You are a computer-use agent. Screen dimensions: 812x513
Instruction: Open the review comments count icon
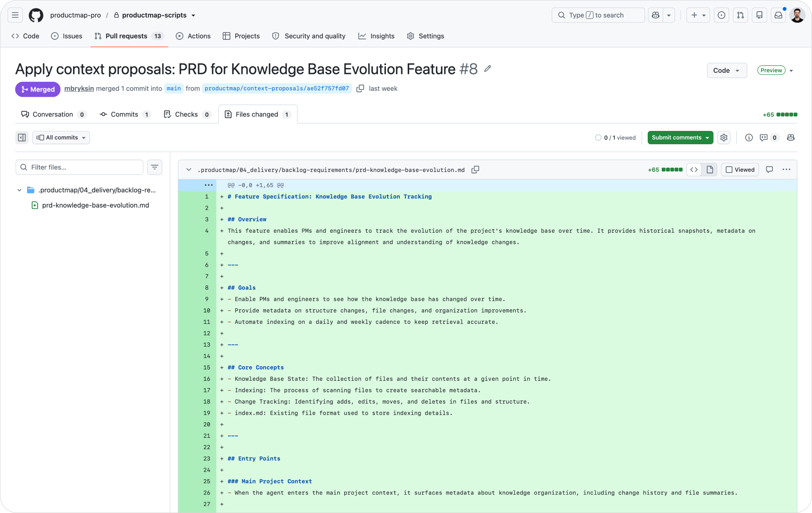(x=769, y=137)
